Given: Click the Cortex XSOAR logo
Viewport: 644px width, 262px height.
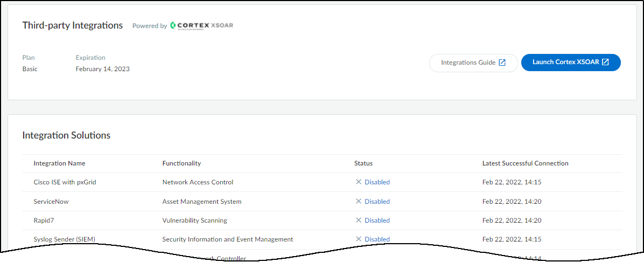Looking at the screenshot, I should tap(201, 25).
